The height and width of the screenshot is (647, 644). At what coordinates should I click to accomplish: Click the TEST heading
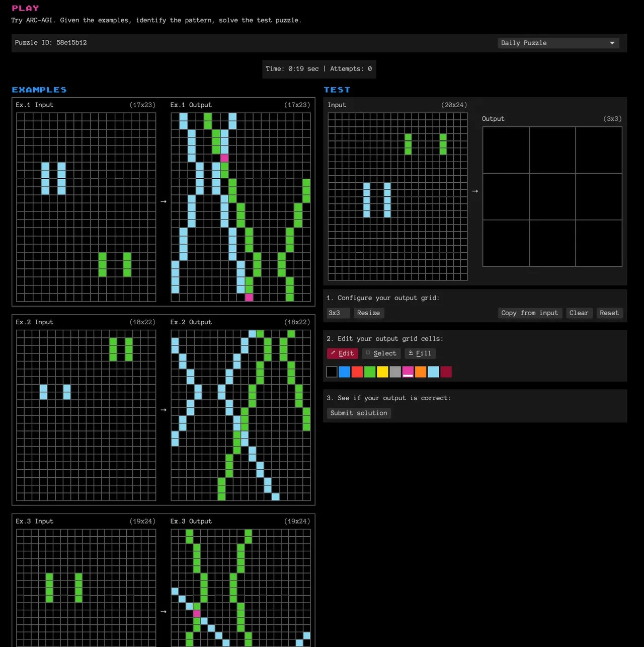(x=337, y=90)
